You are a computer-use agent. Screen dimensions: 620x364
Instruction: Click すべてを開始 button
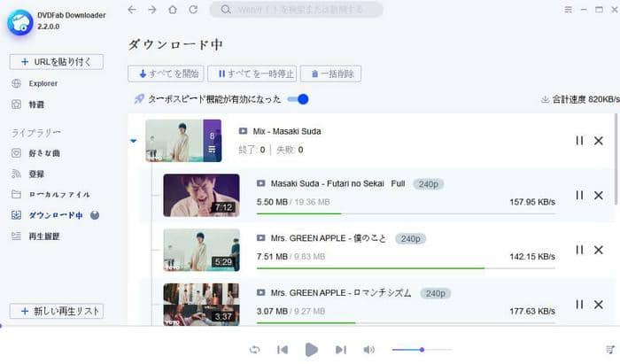click(166, 74)
